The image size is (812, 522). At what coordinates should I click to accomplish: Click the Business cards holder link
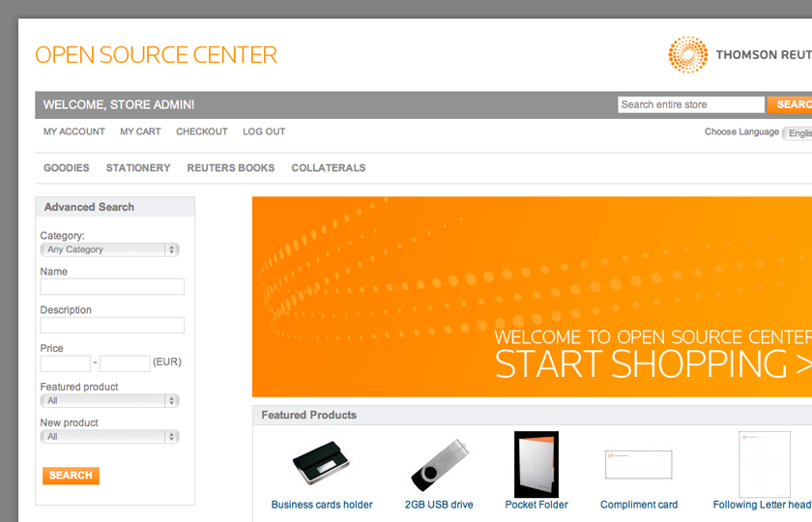(322, 505)
